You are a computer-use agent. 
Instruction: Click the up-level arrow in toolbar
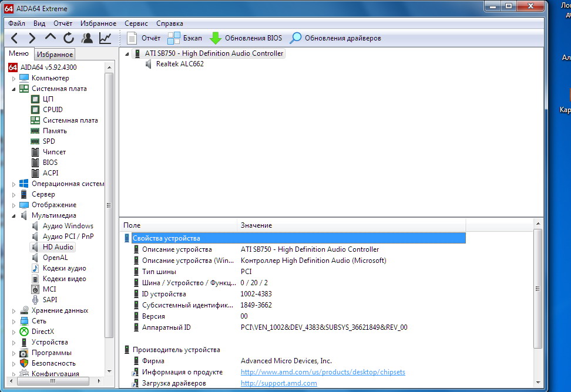(51, 37)
